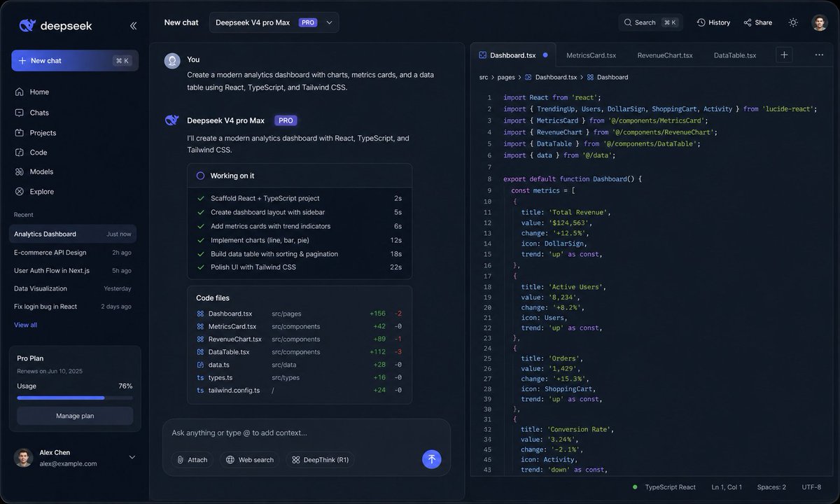The height and width of the screenshot is (504, 840).
Task: Click Manage plan button
Action: [75, 416]
